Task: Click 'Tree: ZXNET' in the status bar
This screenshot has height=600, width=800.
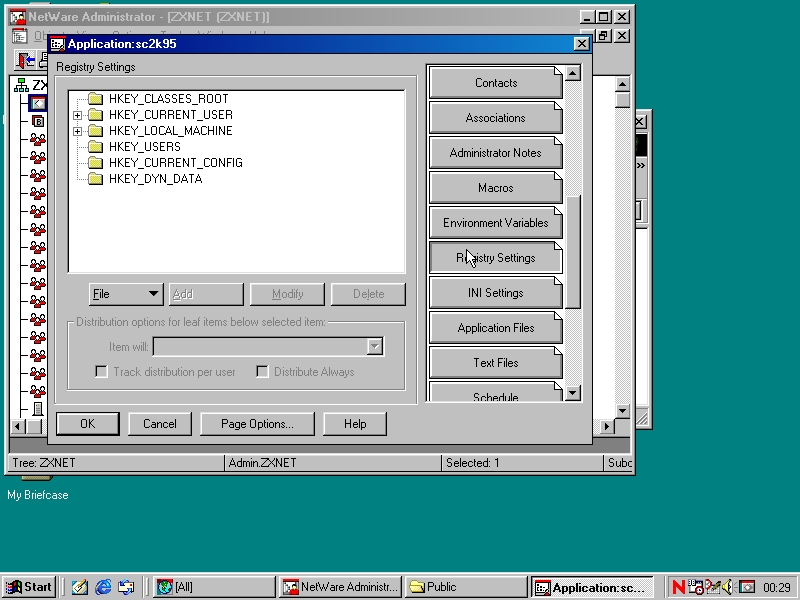Action: click(x=44, y=463)
